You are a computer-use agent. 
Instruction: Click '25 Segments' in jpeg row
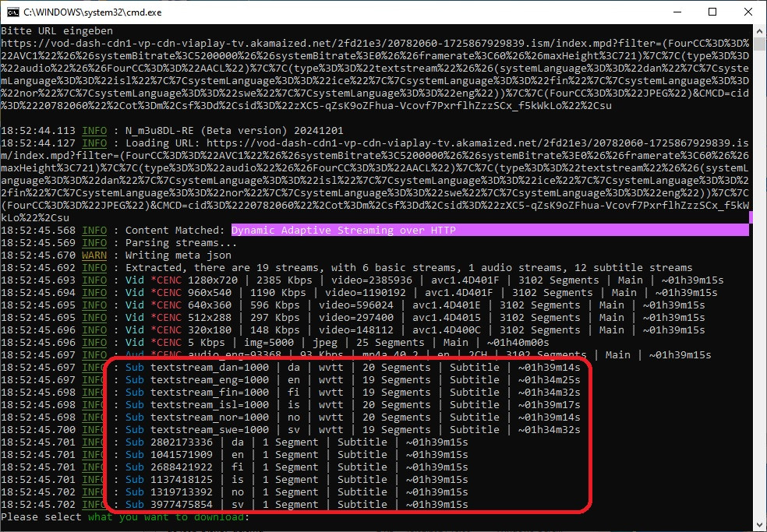pos(390,342)
